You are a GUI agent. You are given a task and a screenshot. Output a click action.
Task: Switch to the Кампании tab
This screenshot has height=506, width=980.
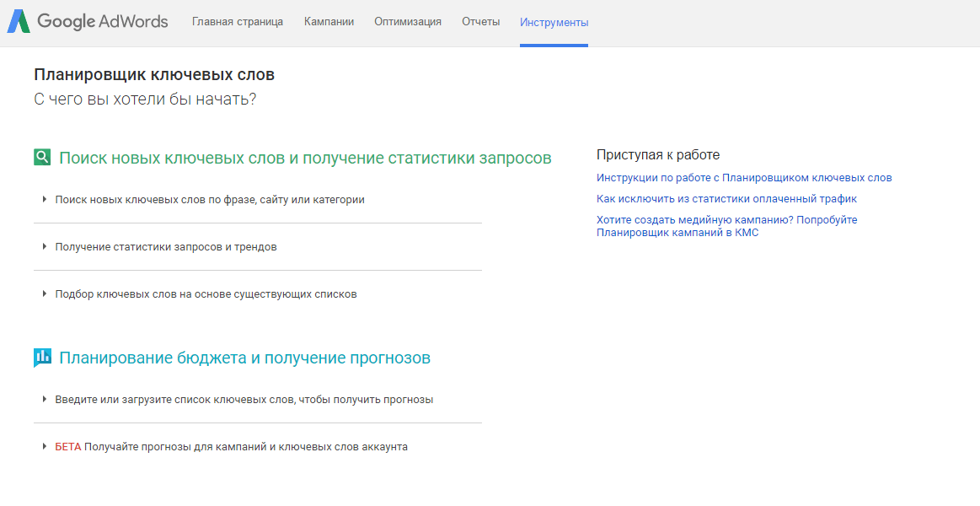coord(329,22)
